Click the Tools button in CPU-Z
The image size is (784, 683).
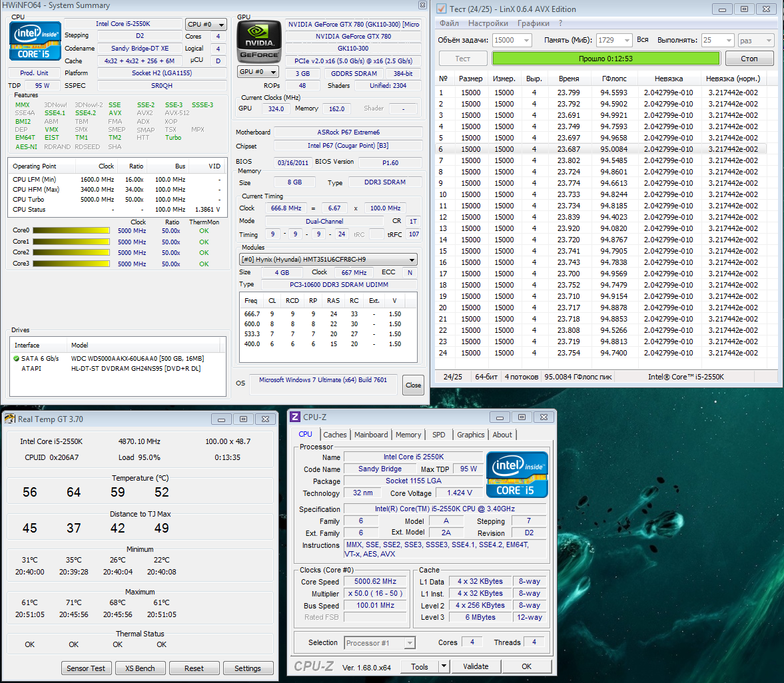(x=420, y=666)
